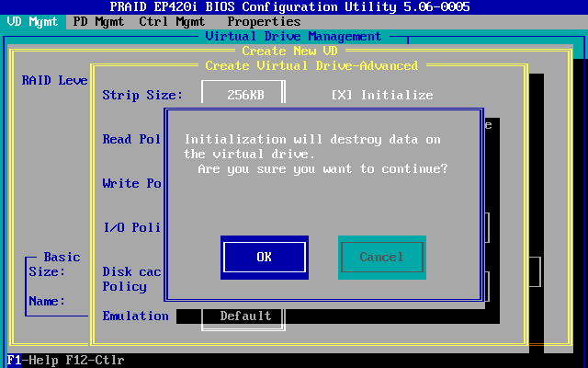Click the truncated RAID Level label

point(55,80)
